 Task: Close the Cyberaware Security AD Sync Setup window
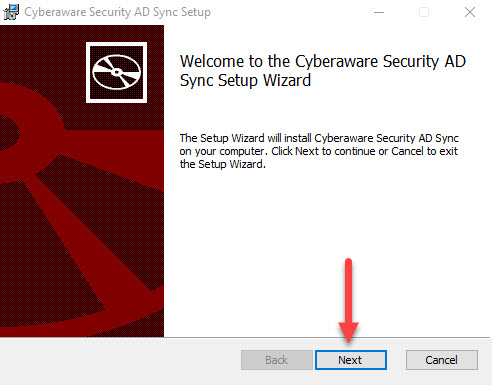point(470,12)
